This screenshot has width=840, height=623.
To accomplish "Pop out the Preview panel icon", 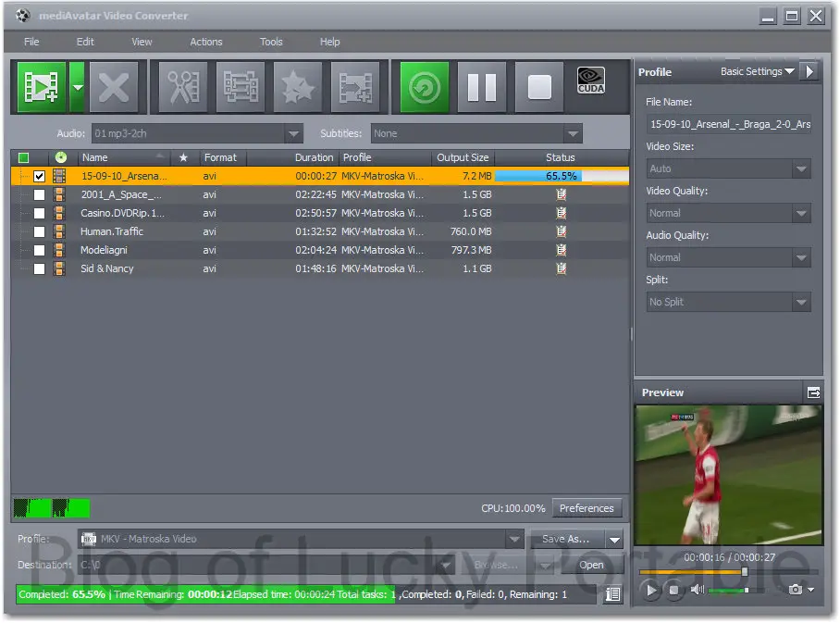I will pyautogui.click(x=813, y=392).
